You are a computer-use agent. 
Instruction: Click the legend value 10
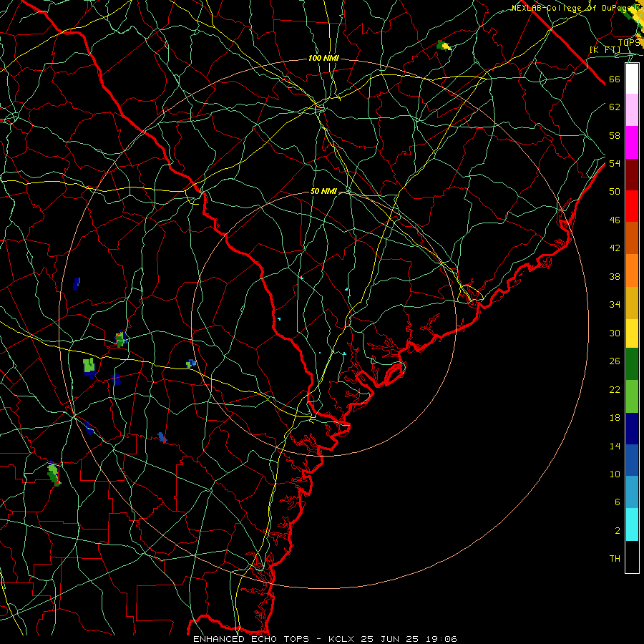615,474
